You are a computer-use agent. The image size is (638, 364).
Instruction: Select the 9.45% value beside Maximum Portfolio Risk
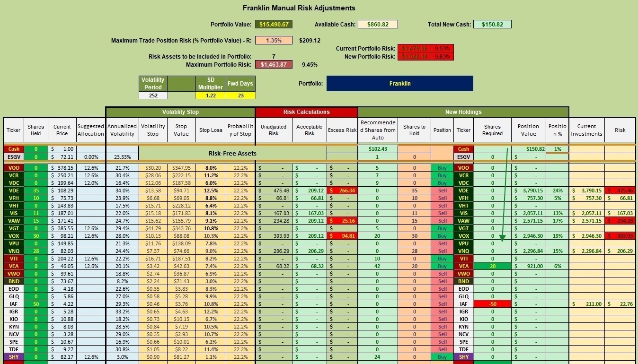click(310, 65)
